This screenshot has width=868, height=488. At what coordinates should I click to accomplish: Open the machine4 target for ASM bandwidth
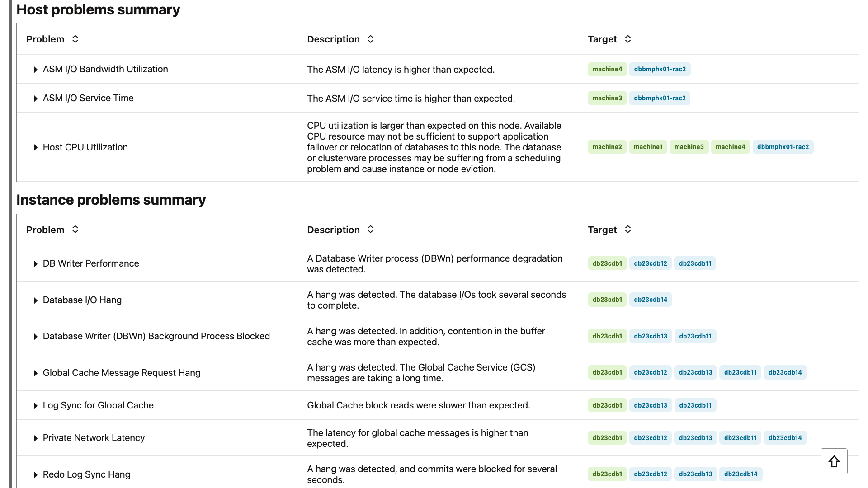pyautogui.click(x=607, y=69)
